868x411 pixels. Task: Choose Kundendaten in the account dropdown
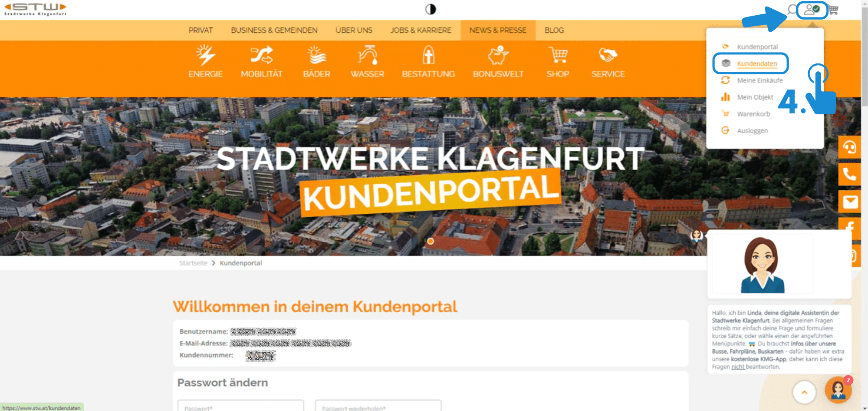coord(757,63)
